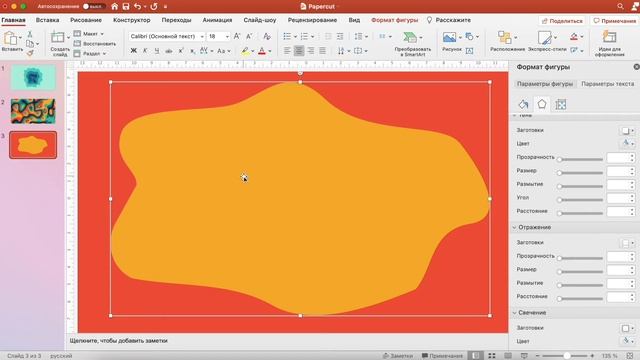This screenshot has height=360, width=640.
Task: Apply strikethrough text formatting
Action: click(169, 51)
